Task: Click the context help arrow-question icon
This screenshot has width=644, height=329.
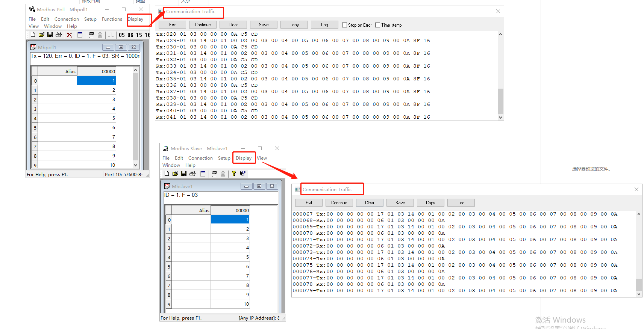Action: (x=242, y=174)
